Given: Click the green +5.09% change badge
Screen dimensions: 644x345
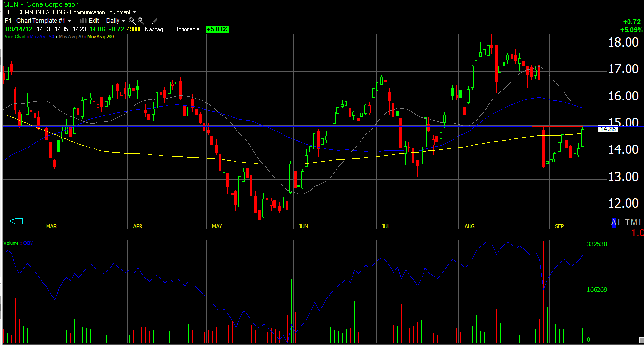Looking at the screenshot, I should 217,29.
